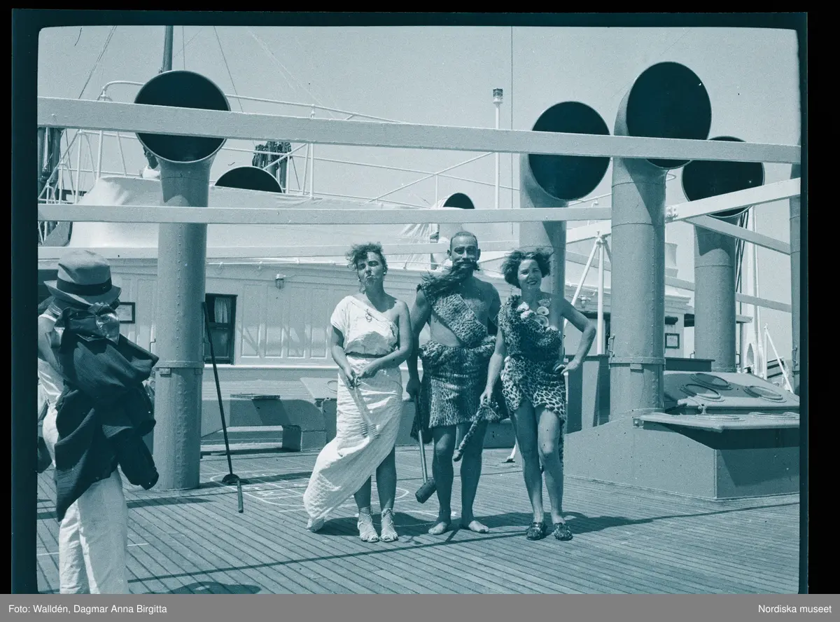840x622 pixels.
Task: Click the shuffleboard stick leaning on the deck
Action: (222, 399)
